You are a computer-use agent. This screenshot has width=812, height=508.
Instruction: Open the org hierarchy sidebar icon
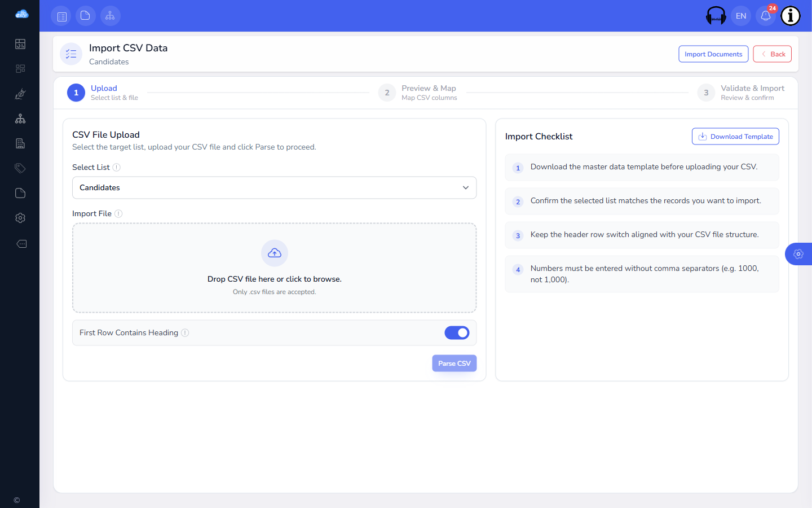[20, 119]
